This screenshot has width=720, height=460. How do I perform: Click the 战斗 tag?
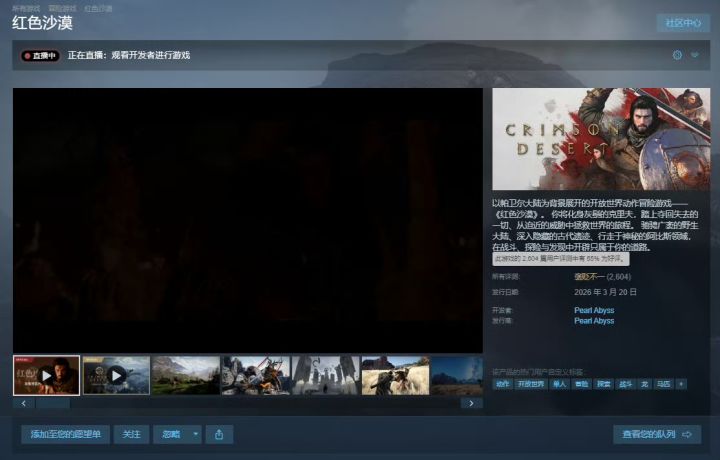click(x=625, y=384)
